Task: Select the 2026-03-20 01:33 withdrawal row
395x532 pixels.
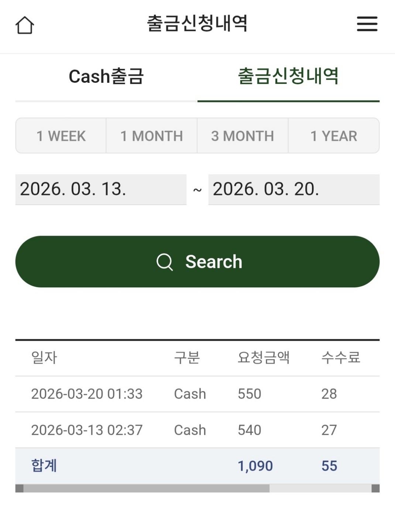Action: coord(197,394)
